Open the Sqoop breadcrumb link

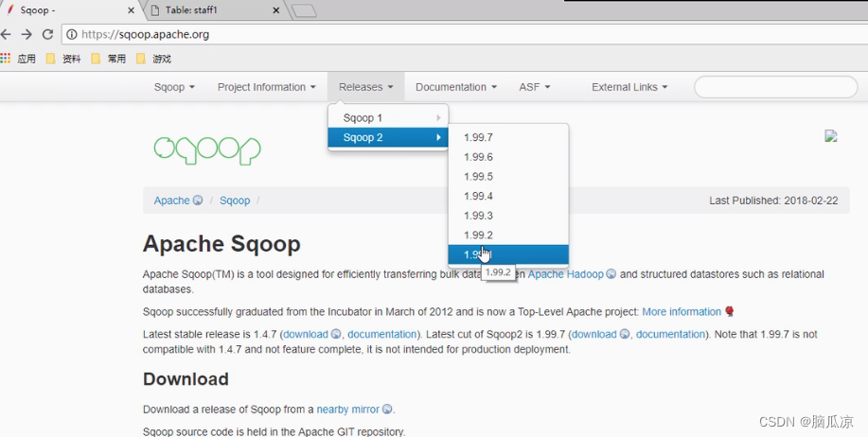(x=235, y=201)
